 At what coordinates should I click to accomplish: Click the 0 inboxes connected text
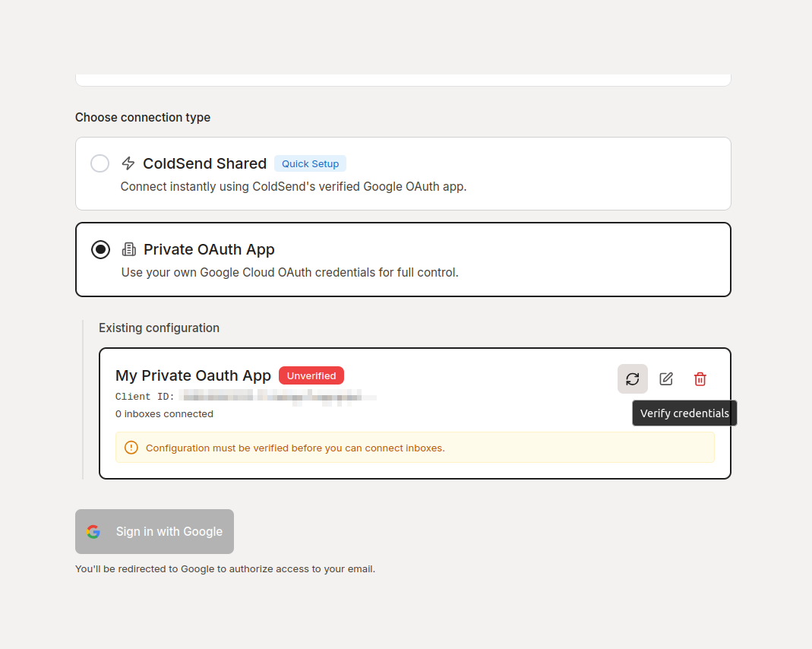tap(164, 414)
